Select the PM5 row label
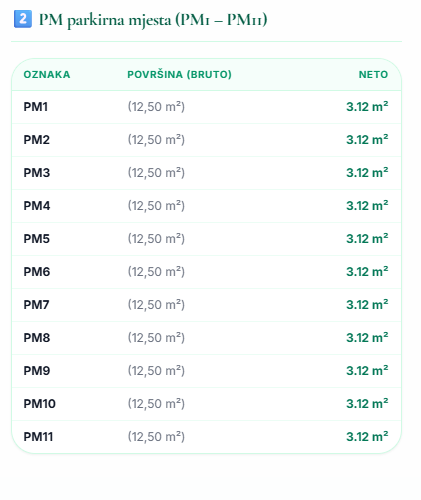This screenshot has width=421, height=500. click(37, 239)
